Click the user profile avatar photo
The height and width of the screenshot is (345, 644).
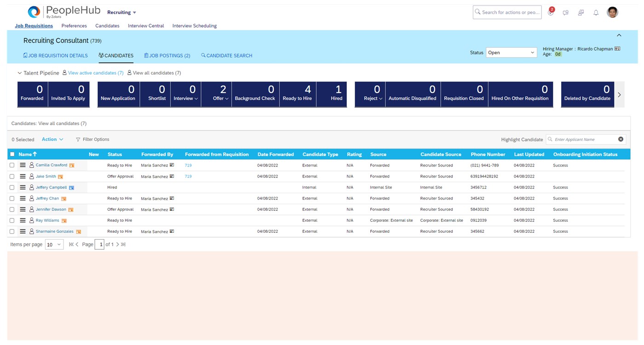[x=612, y=12]
